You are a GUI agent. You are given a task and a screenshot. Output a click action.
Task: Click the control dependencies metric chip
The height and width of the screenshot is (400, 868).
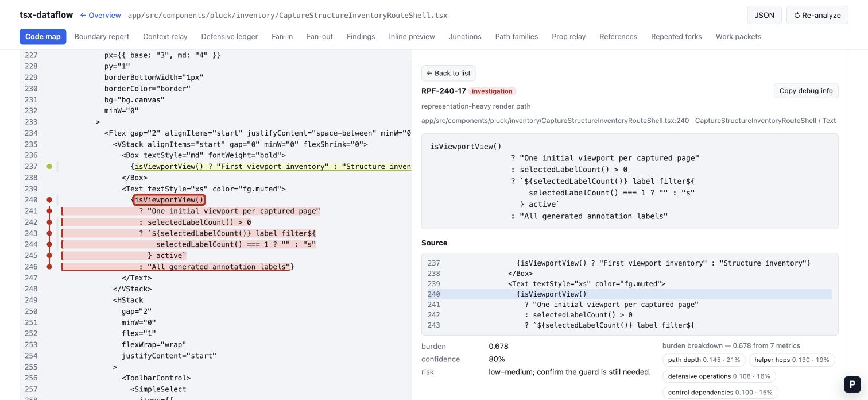point(720,393)
